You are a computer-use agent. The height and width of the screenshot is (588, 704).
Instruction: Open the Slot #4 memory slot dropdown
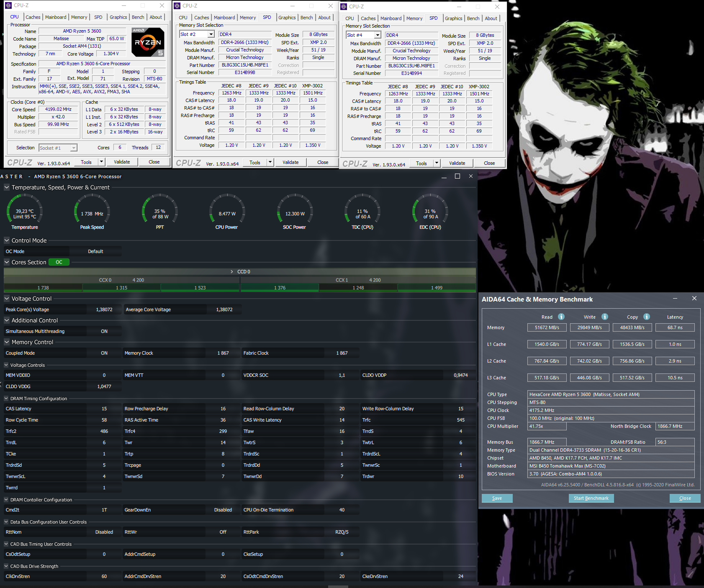click(378, 35)
